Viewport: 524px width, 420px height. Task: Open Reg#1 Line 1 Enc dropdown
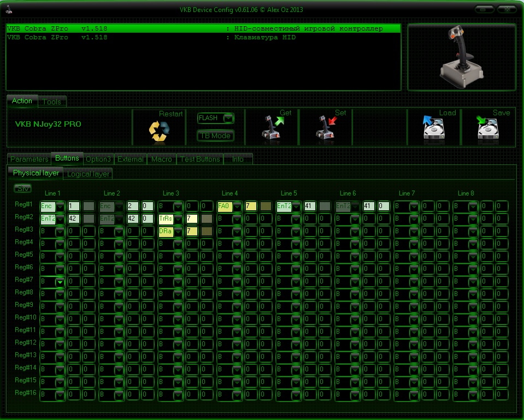click(x=60, y=206)
